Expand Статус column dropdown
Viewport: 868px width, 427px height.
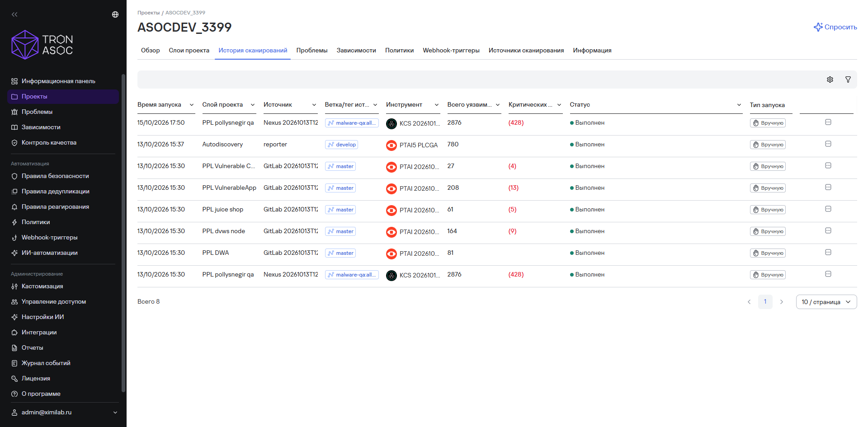tap(739, 105)
